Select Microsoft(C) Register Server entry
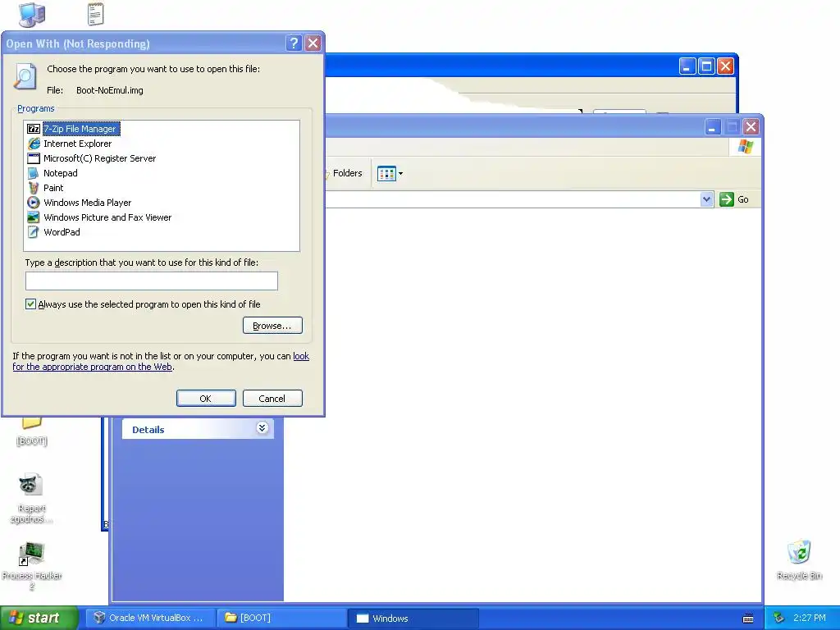The width and height of the screenshot is (840, 630). (99, 158)
